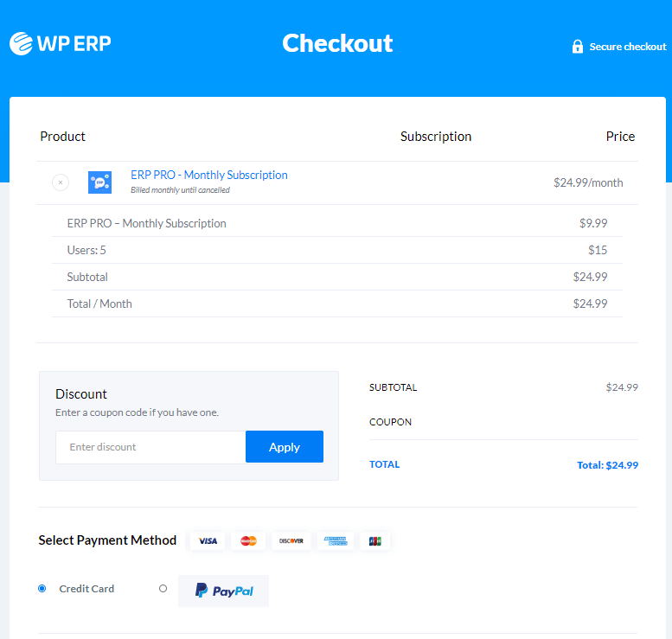672x639 pixels.
Task: Click the Discount section heading
Action: point(81,393)
